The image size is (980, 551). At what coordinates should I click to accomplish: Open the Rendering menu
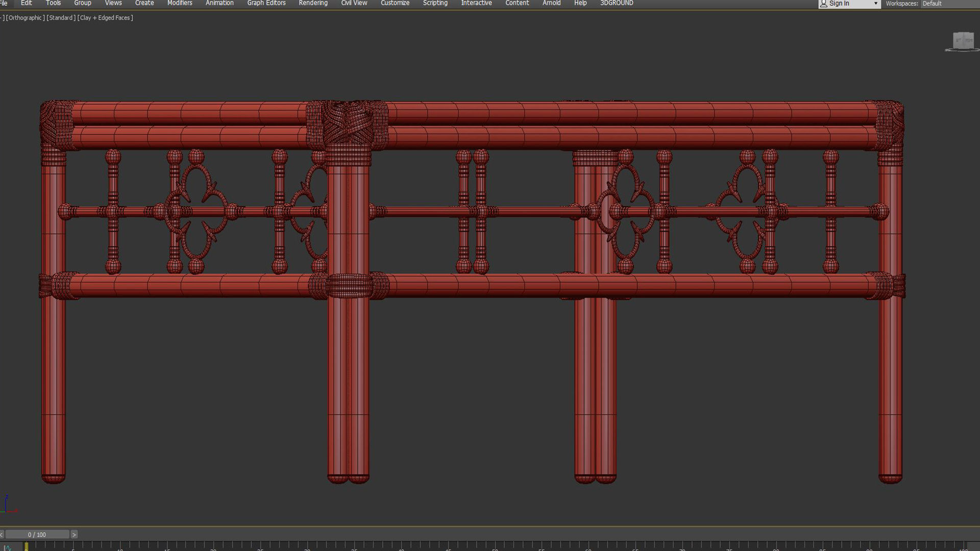(313, 3)
